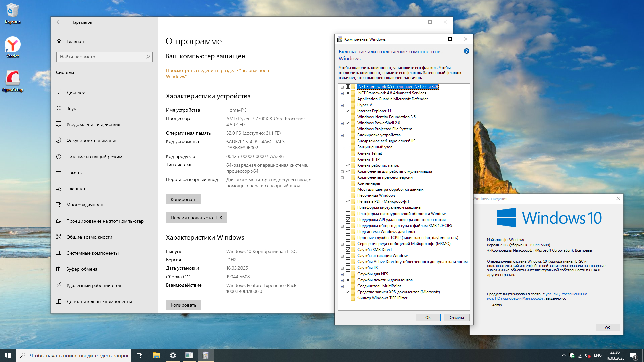Expand the Службы IIS tree node

click(x=342, y=268)
